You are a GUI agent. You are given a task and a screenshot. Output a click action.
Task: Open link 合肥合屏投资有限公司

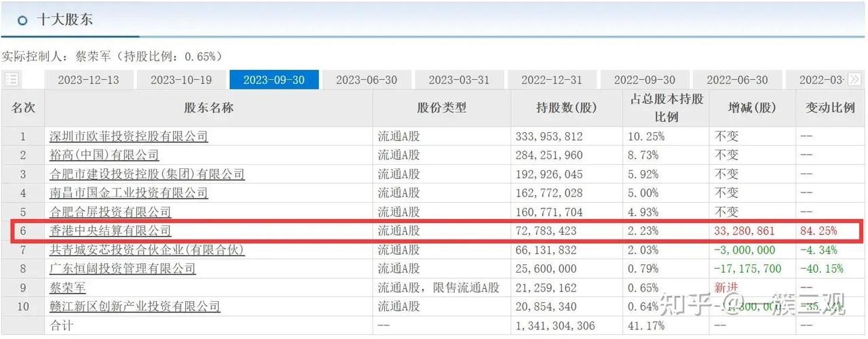(x=111, y=212)
